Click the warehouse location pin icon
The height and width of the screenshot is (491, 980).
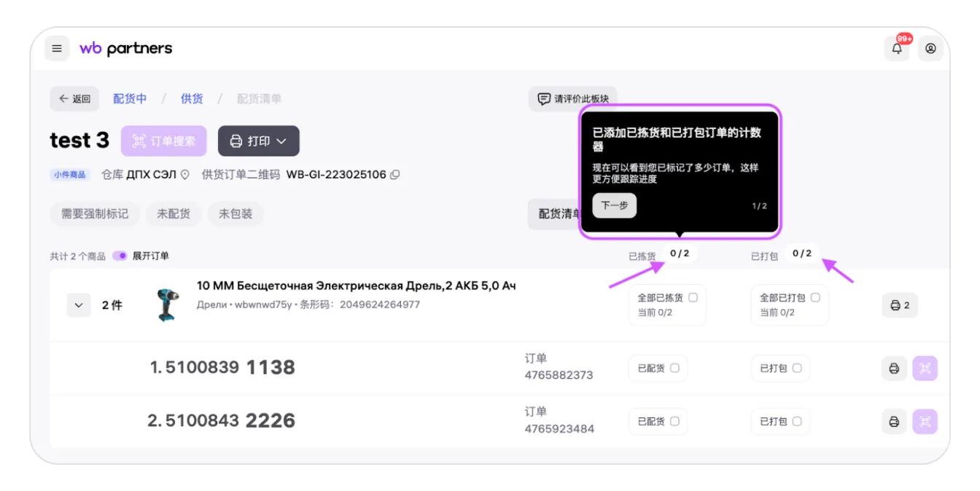(185, 175)
